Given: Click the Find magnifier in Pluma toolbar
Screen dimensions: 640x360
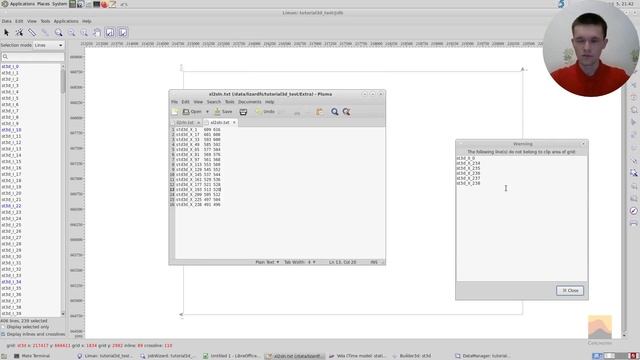Looking at the screenshot, I should coord(335,112).
